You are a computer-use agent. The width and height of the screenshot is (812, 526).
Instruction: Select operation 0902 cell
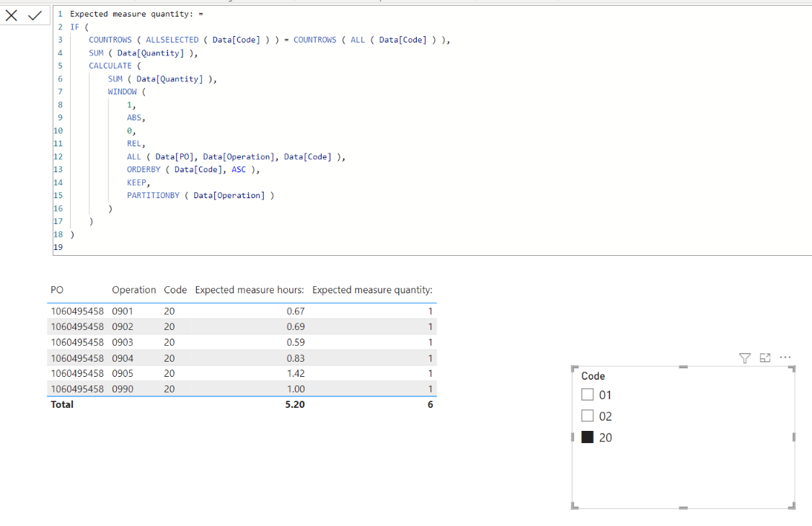(123, 327)
